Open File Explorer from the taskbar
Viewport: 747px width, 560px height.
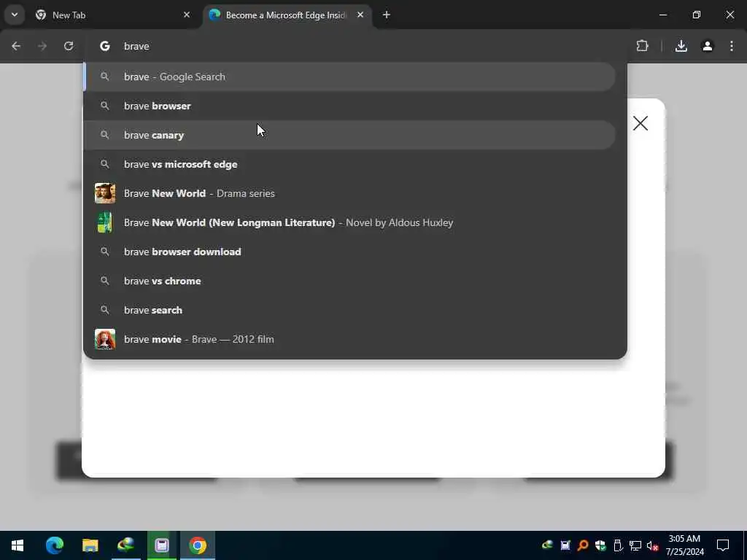[90, 545]
